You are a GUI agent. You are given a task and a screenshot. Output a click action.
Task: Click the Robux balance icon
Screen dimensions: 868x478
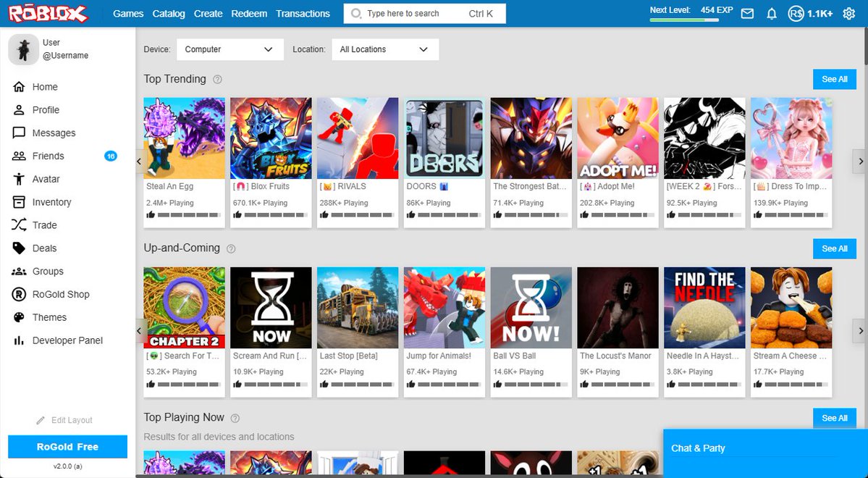click(x=796, y=14)
